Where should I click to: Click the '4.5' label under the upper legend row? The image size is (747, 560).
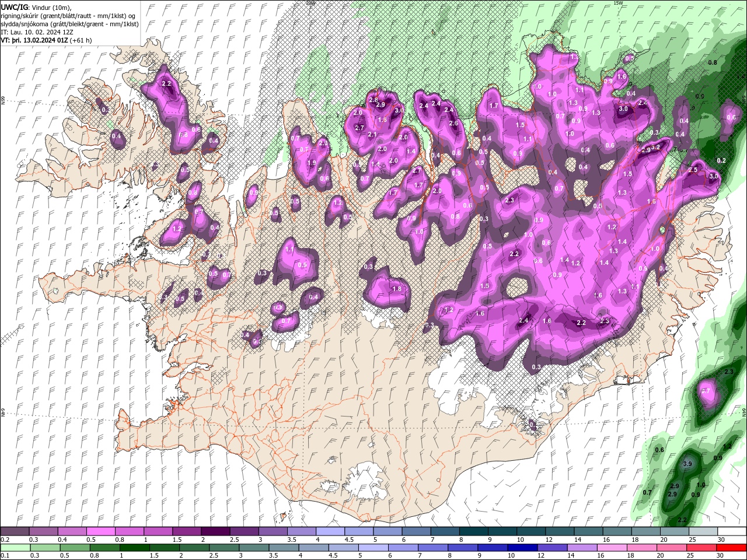[x=349, y=540]
